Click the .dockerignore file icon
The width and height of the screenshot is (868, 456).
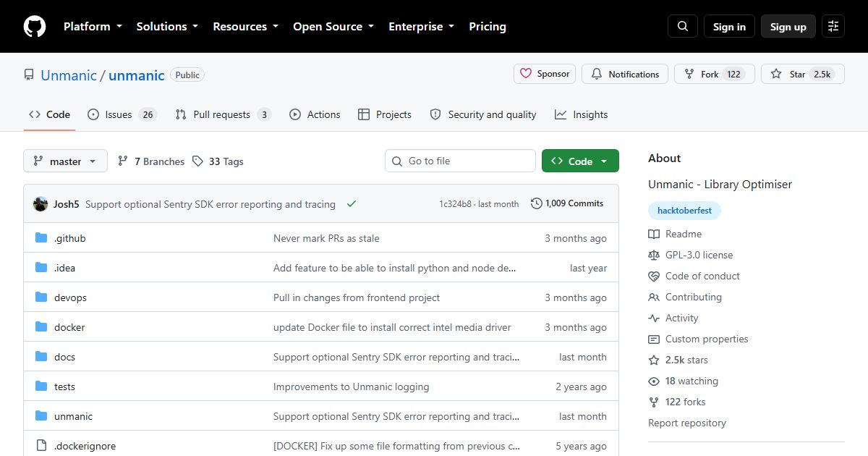[41, 446]
